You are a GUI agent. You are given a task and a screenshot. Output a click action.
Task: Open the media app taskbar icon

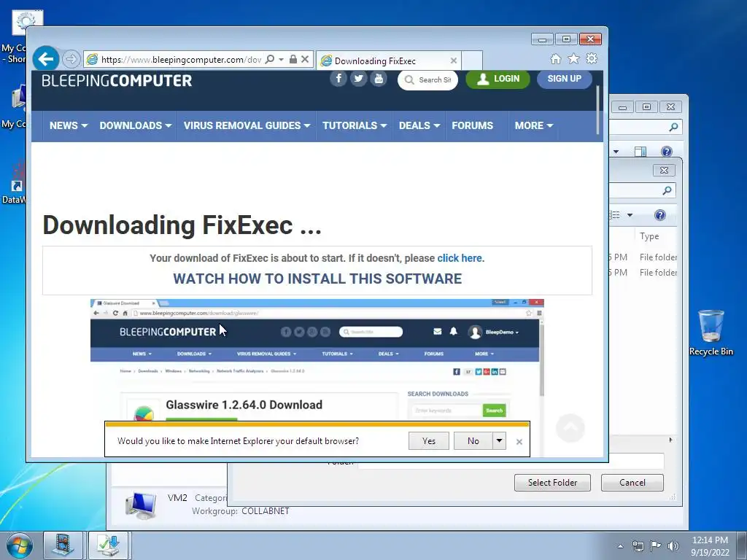click(x=63, y=545)
